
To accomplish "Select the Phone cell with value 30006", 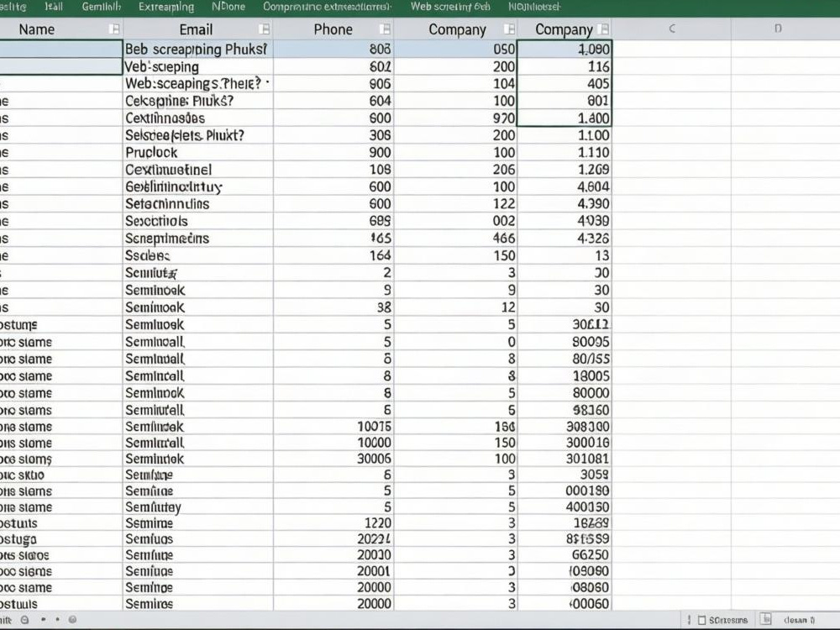I will 333,459.
